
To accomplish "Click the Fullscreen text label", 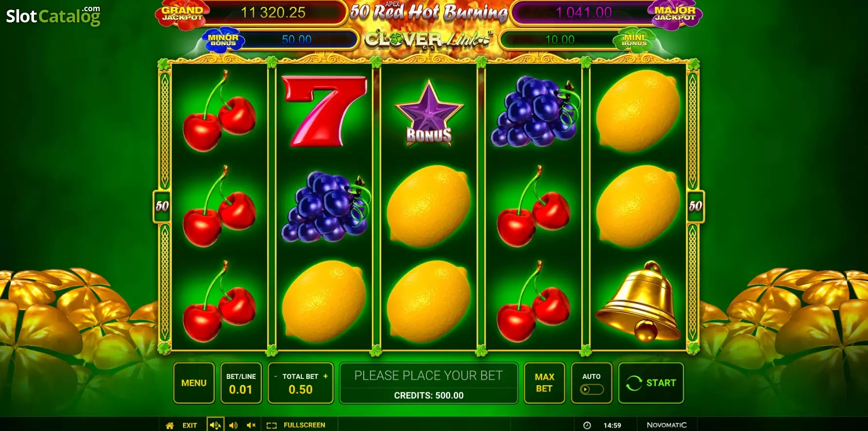I will [304, 425].
